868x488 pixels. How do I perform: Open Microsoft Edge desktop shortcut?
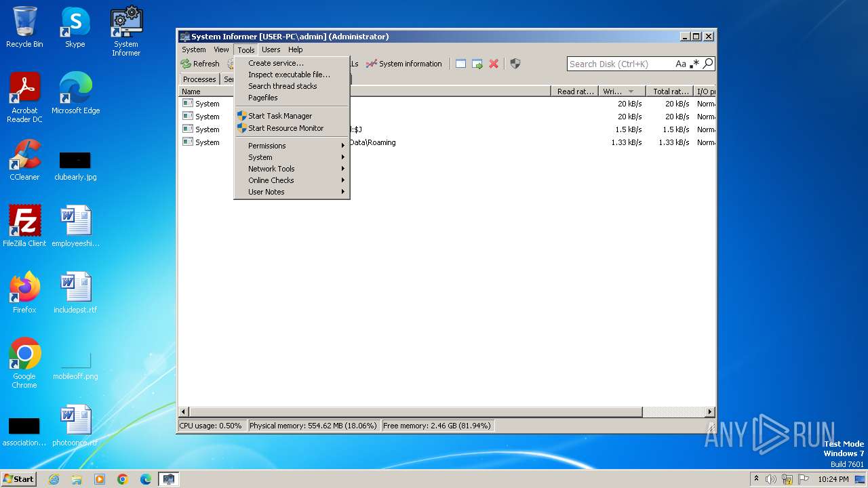pos(75,94)
